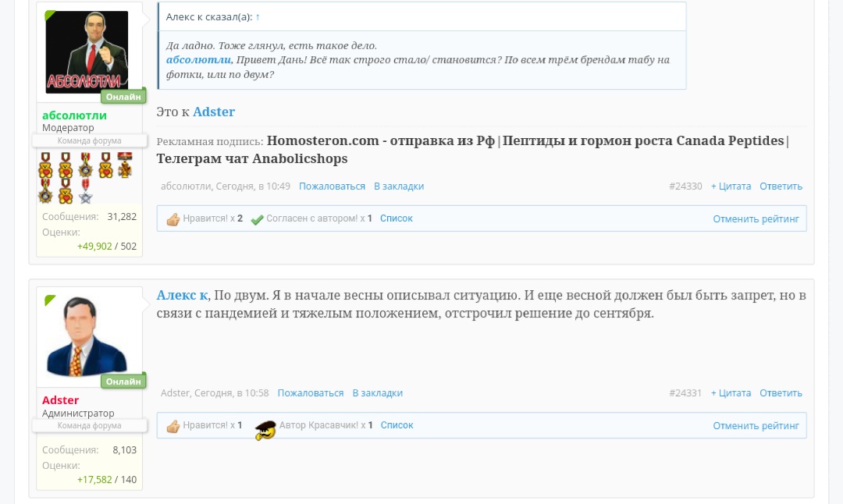Click the green checkmark agree icon

click(x=257, y=219)
